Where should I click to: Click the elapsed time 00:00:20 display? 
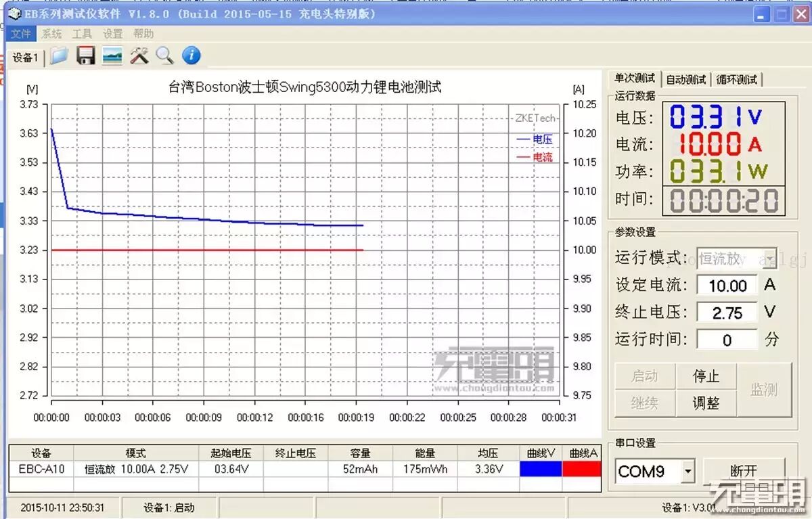click(724, 201)
